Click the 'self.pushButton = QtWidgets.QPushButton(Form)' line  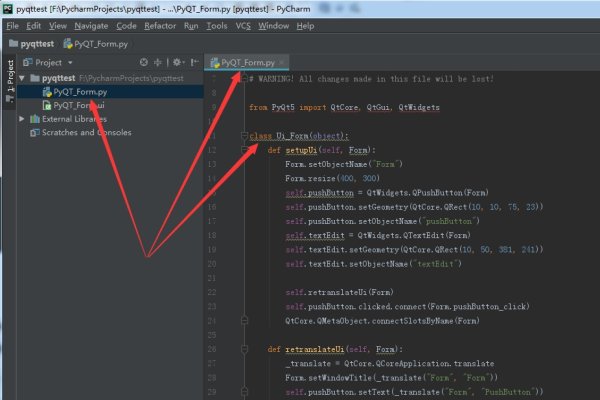387,193
